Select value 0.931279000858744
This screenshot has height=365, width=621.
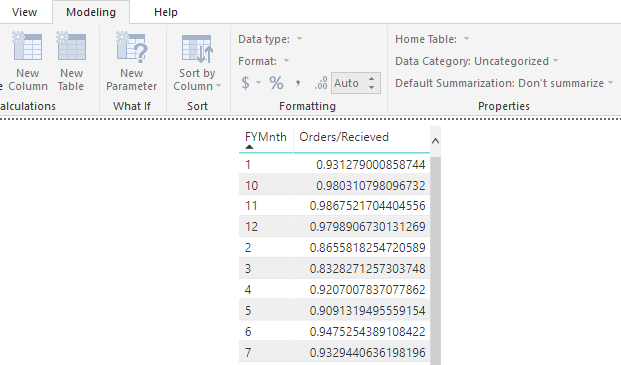(x=370, y=165)
